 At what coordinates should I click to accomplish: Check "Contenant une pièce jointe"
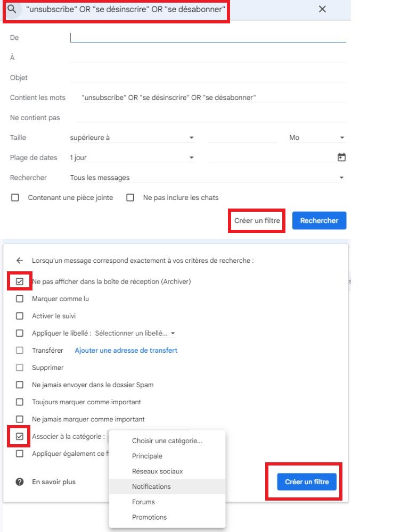pos(15,197)
